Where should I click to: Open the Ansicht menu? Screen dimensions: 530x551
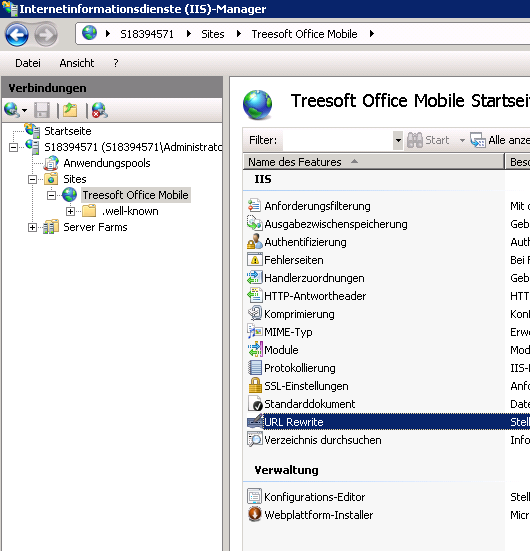[77, 63]
